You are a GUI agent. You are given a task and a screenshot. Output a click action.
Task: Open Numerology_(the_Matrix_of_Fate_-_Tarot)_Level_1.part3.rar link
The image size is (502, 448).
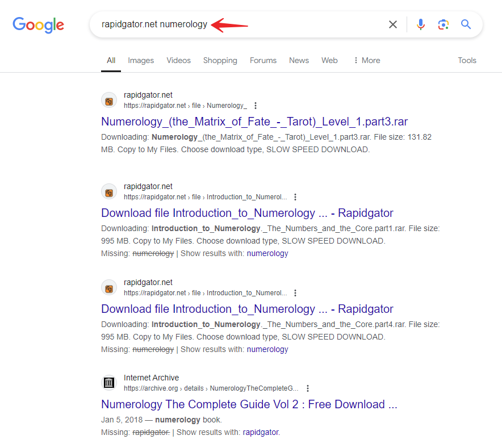[x=254, y=122]
